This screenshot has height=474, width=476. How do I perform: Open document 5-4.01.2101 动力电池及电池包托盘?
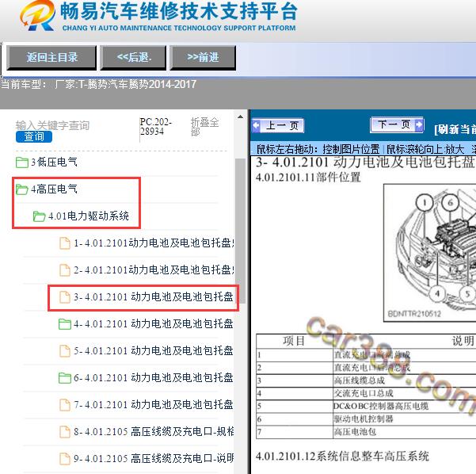154,351
